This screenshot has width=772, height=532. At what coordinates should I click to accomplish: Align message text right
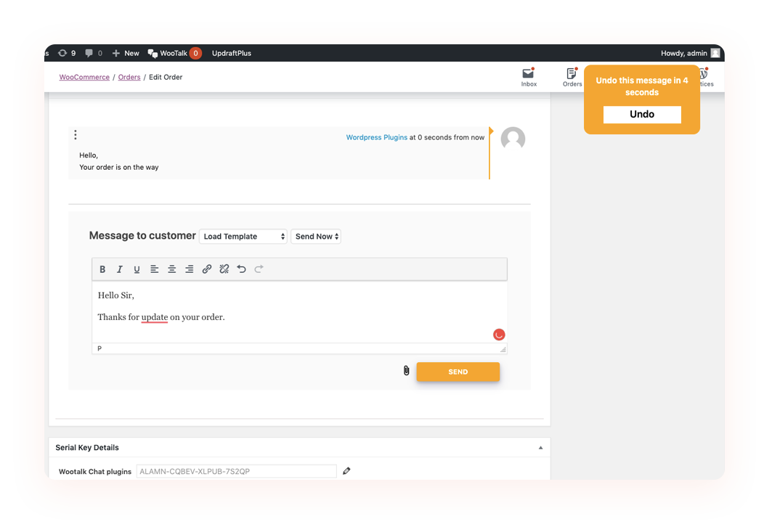[189, 269]
